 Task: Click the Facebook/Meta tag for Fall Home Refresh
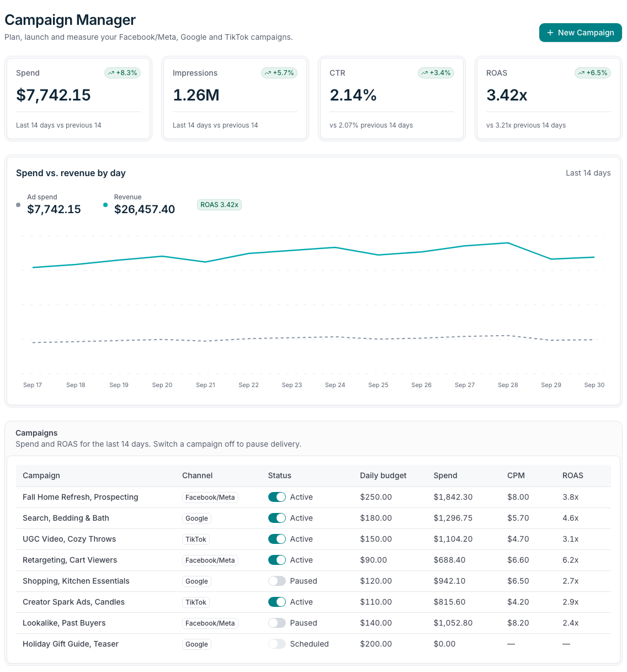pos(210,498)
